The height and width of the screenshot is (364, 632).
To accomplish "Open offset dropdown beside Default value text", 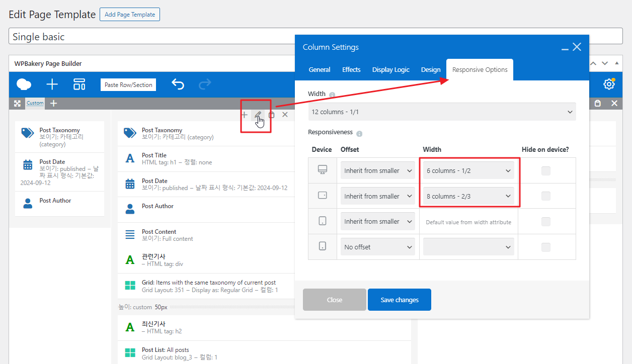I will [378, 221].
